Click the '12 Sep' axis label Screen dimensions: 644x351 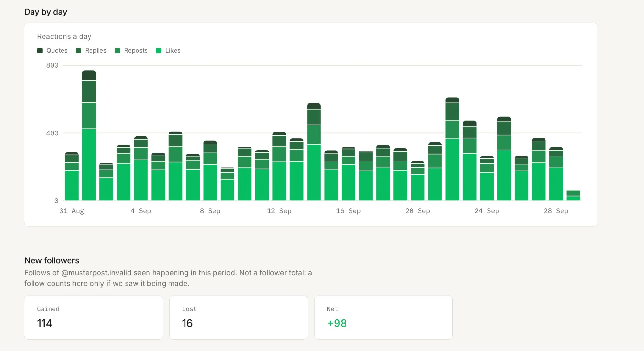tap(279, 211)
